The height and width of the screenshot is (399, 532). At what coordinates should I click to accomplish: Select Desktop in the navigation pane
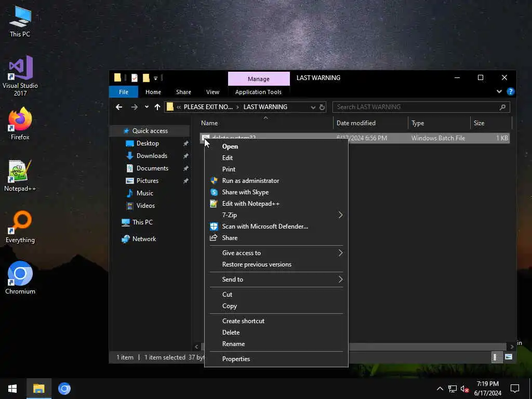pos(148,143)
